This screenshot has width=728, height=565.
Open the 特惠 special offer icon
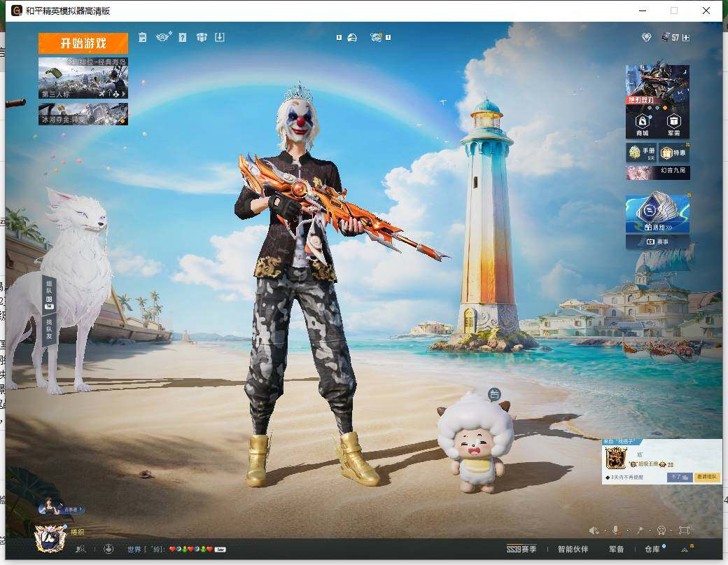(674, 152)
